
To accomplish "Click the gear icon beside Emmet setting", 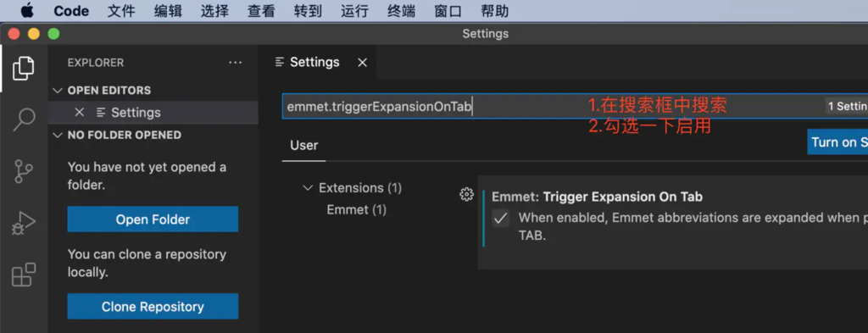I will 467,194.
